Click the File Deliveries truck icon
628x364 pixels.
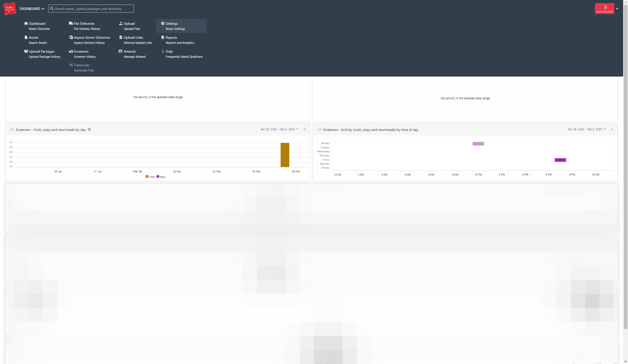(71, 23)
